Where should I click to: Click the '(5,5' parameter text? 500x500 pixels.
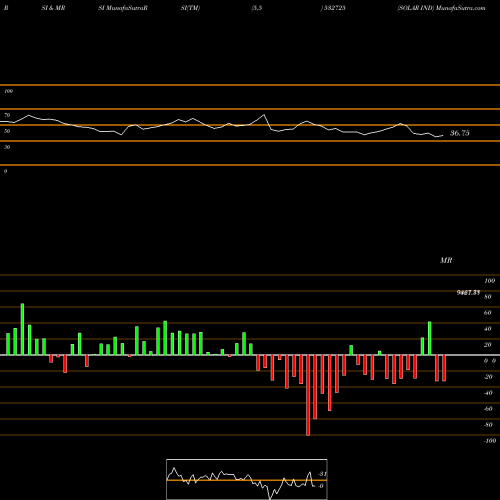click(257, 8)
